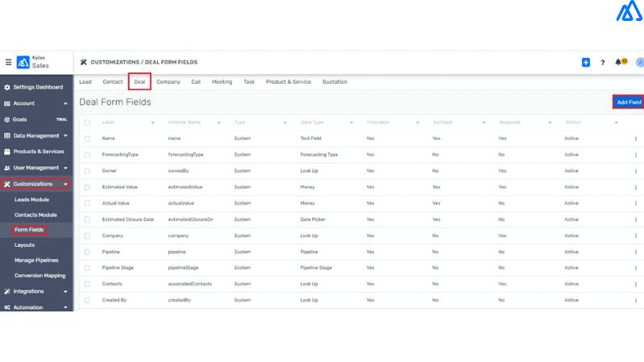Click the Add Field button
The width and height of the screenshot is (644, 362).
(628, 102)
